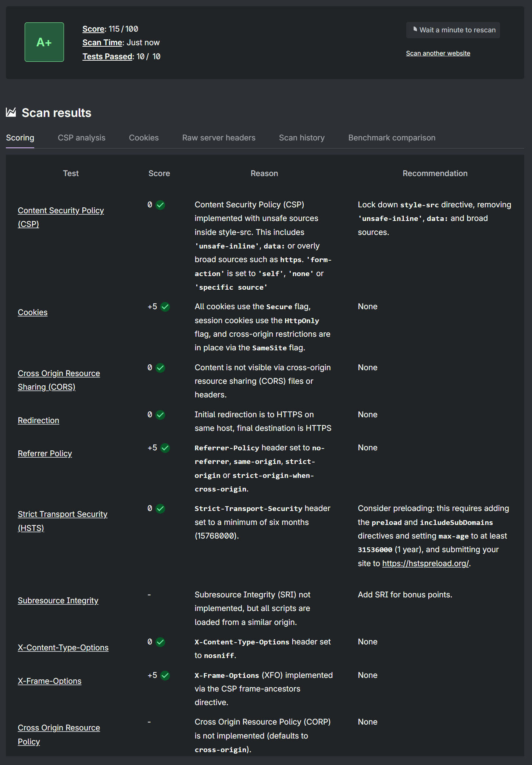Click the green checkmark in the Cookies row
Image resolution: width=532 pixels, height=765 pixels.
165,307
